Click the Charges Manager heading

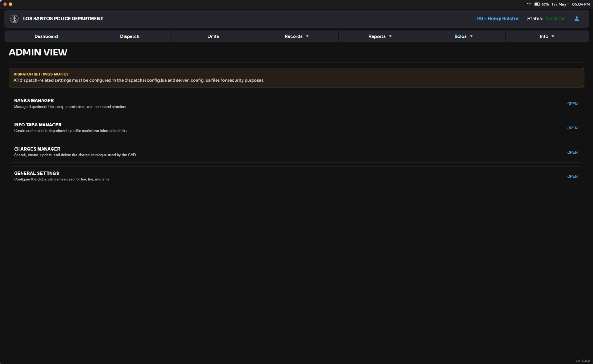point(37,149)
